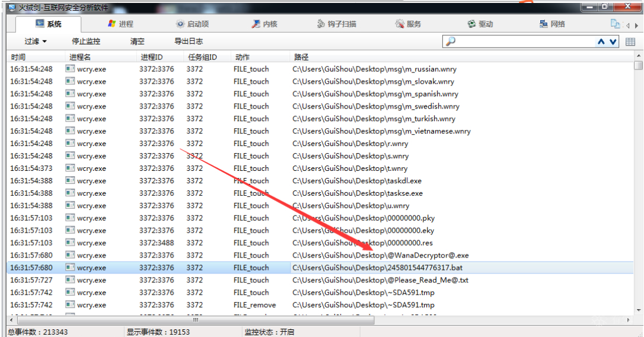Click the 进程 tab Windows flag icon
Image resolution: width=644 pixels, height=337 pixels.
coord(111,23)
